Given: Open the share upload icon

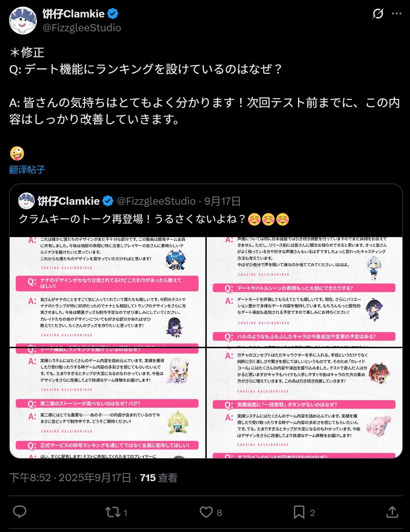Looking at the screenshot, I should click(392, 512).
